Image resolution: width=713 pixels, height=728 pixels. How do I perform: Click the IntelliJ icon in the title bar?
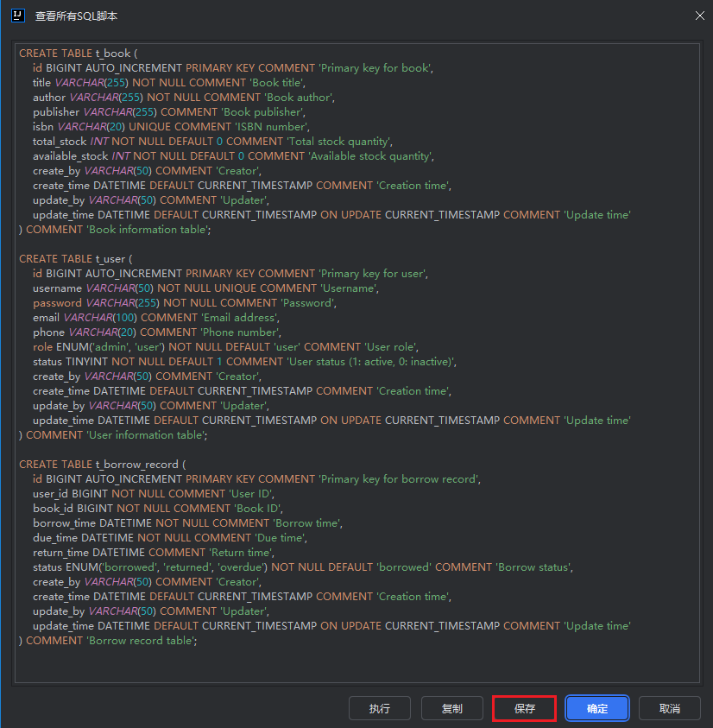16,16
